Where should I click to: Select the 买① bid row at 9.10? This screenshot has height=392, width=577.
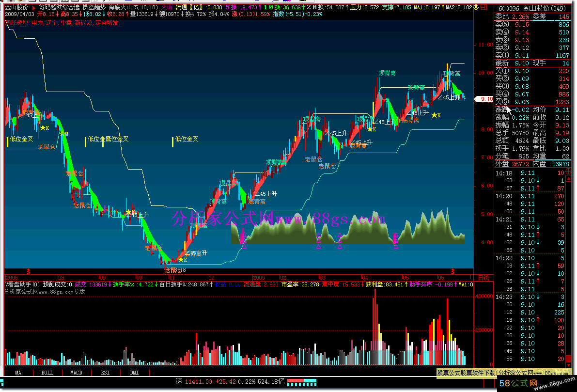coord(532,71)
